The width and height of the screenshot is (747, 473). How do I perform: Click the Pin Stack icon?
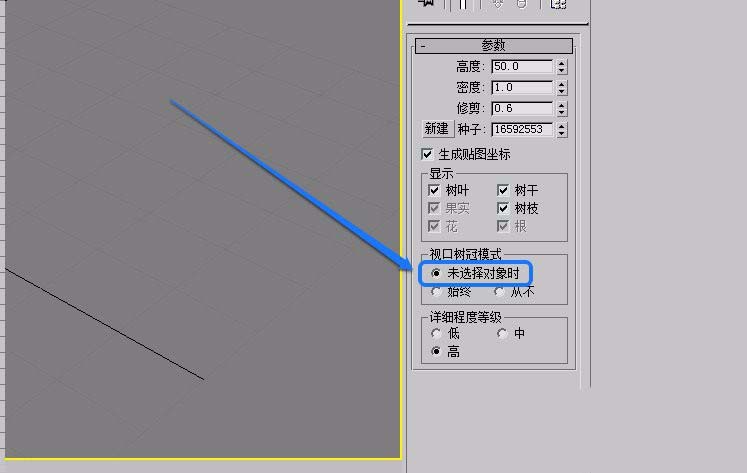[426, 3]
